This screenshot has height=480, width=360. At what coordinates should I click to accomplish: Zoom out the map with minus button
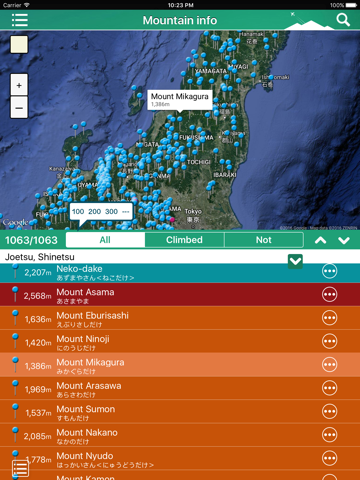click(19, 108)
